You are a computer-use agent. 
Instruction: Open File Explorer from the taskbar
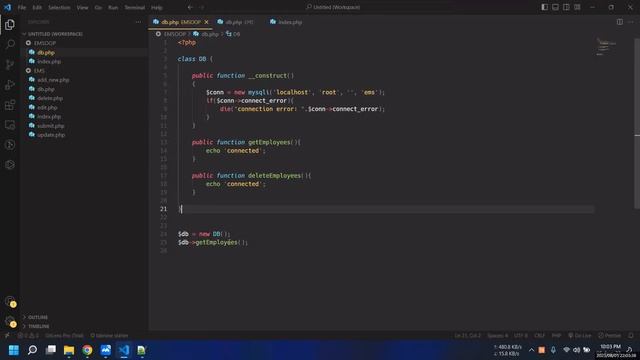pyautogui.click(x=69, y=350)
